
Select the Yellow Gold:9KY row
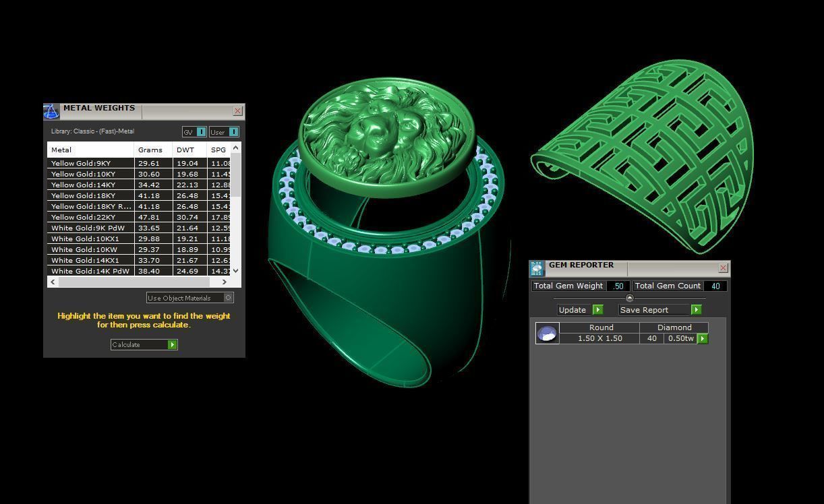point(139,163)
